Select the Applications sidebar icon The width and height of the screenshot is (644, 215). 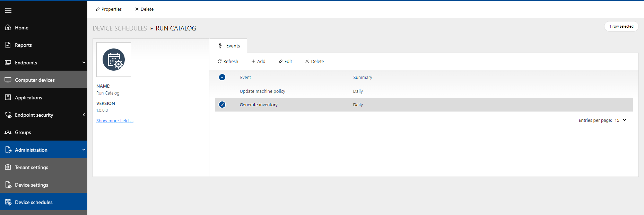click(8, 97)
